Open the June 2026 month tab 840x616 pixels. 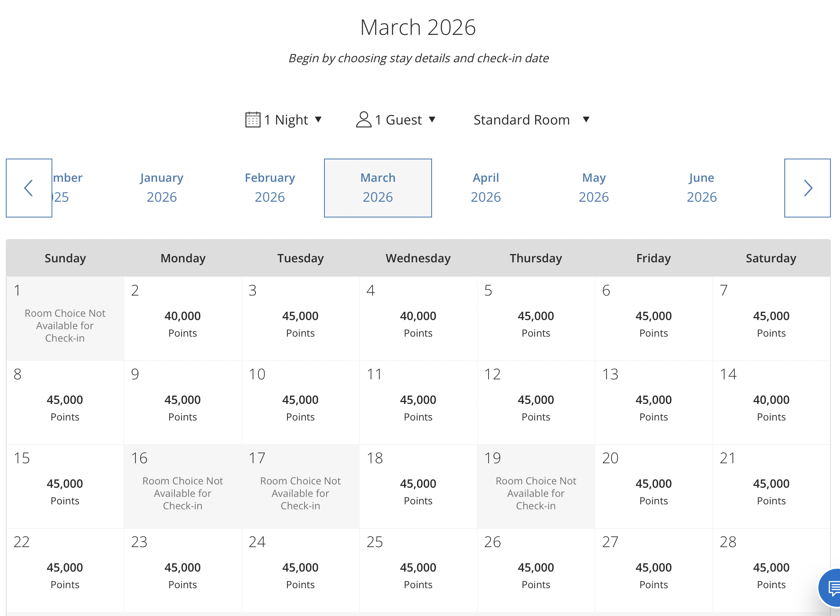click(x=702, y=188)
